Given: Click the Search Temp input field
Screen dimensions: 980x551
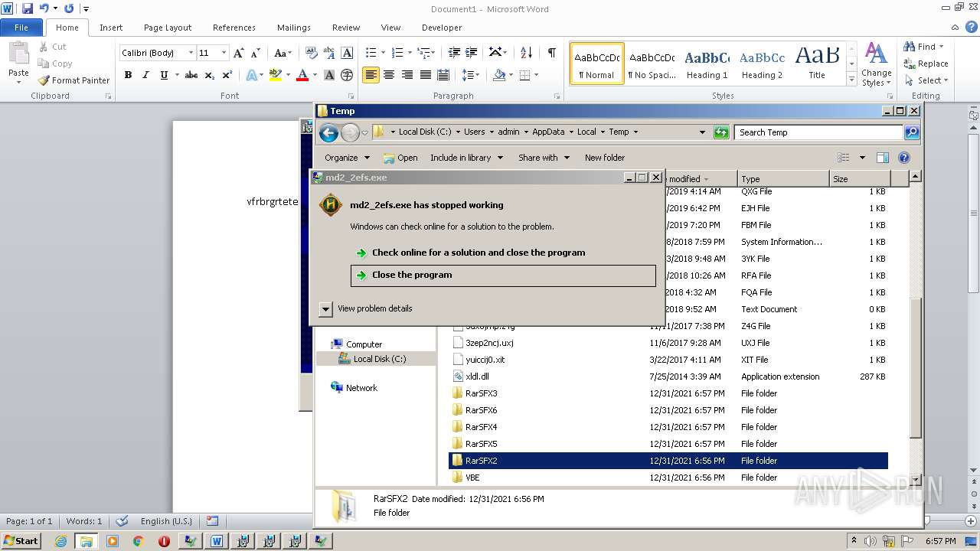Looking at the screenshot, I should click(819, 132).
